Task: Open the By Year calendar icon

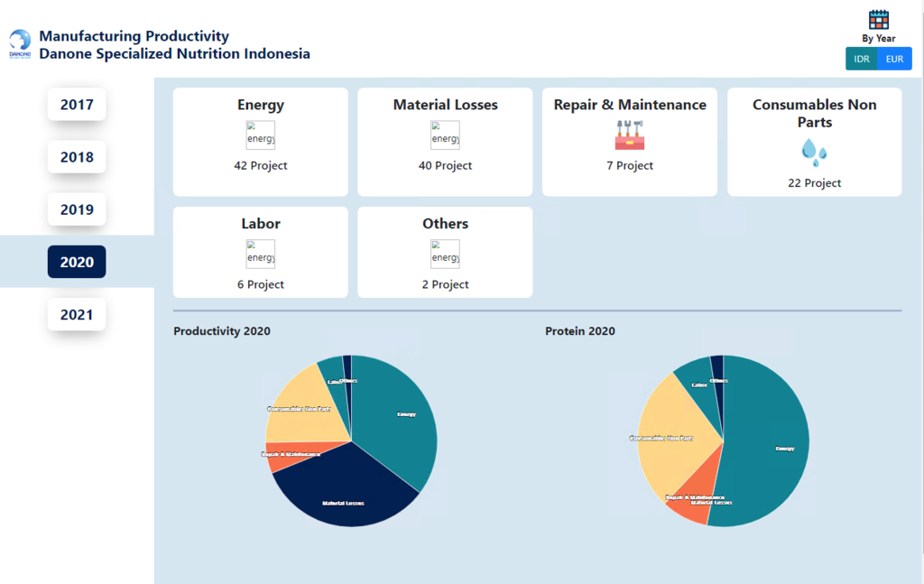Action: tap(878, 20)
